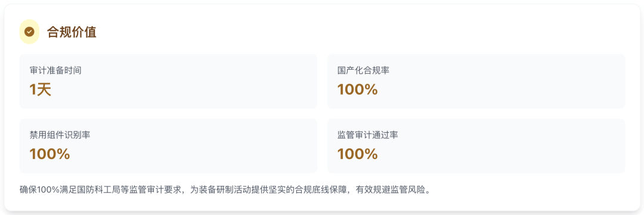
Task: Click the phrase 装备研制活动 in the description
Action: [x=224, y=191]
